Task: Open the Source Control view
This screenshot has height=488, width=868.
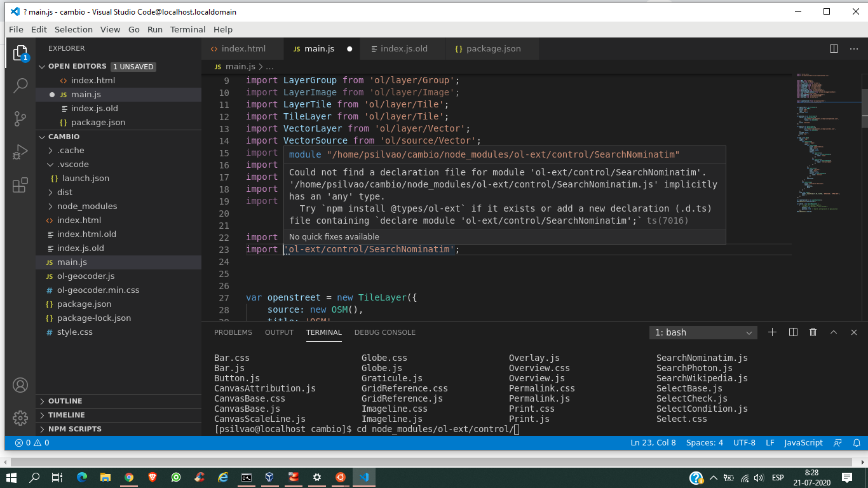Action: click(21, 118)
